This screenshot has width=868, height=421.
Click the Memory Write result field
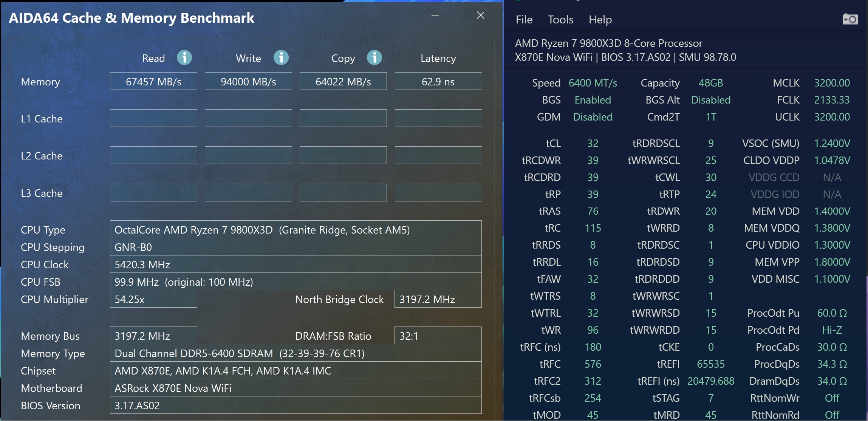click(248, 82)
